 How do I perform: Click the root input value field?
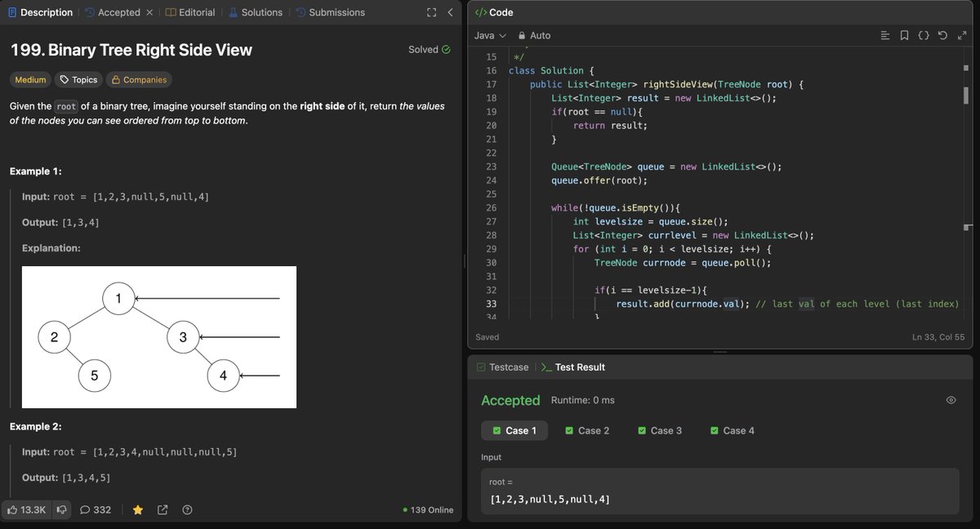(x=719, y=491)
